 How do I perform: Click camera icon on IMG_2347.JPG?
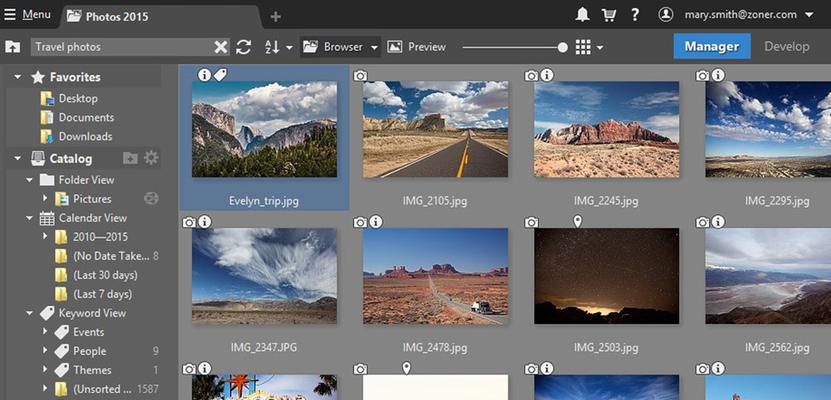pyautogui.click(x=189, y=223)
